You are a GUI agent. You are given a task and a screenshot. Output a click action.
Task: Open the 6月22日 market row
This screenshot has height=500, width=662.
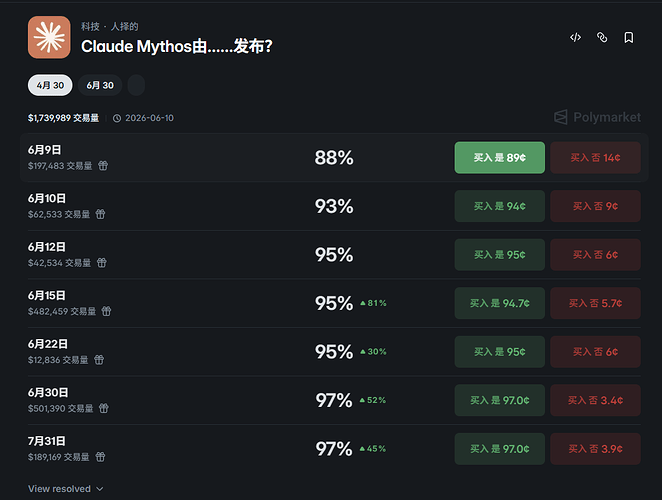click(334, 352)
